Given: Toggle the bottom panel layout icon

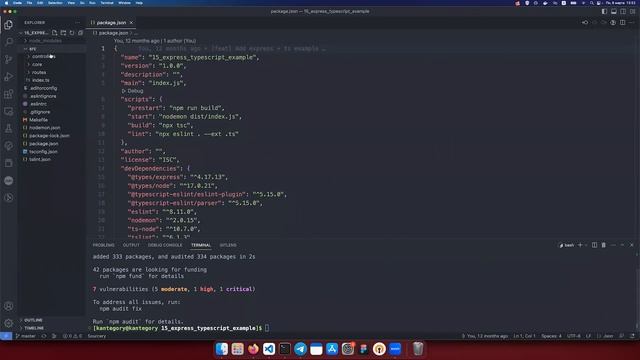Looking at the screenshot, I should coord(613,11).
